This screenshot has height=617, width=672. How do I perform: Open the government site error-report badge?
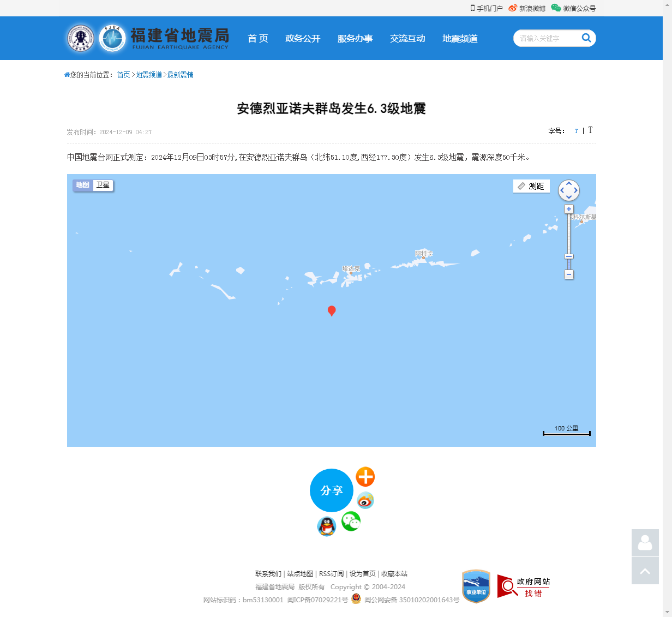(524, 586)
